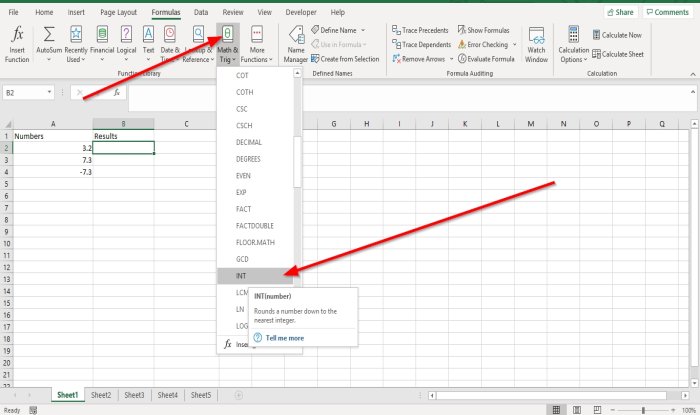The width and height of the screenshot is (700, 415).
Task: Switch to the Home tab
Action: click(44, 12)
